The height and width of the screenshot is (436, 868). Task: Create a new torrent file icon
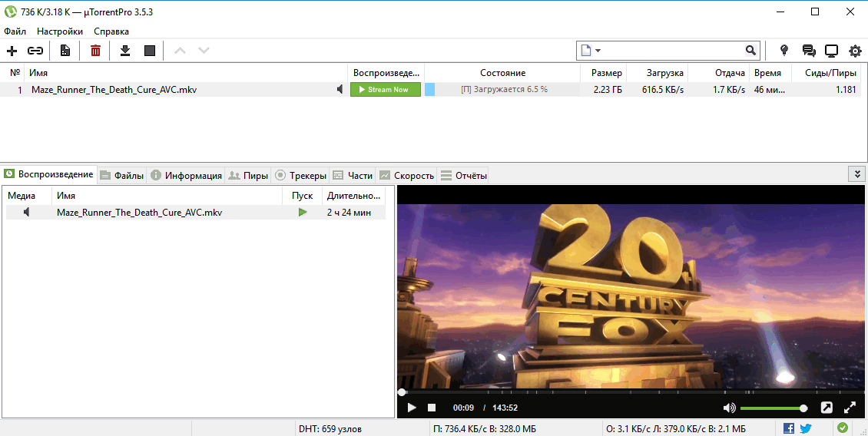click(65, 51)
